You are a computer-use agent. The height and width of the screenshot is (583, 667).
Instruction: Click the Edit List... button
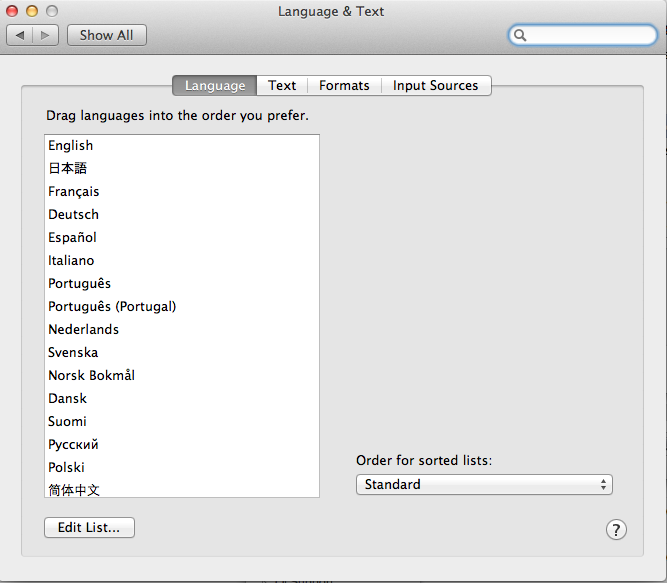[89, 528]
